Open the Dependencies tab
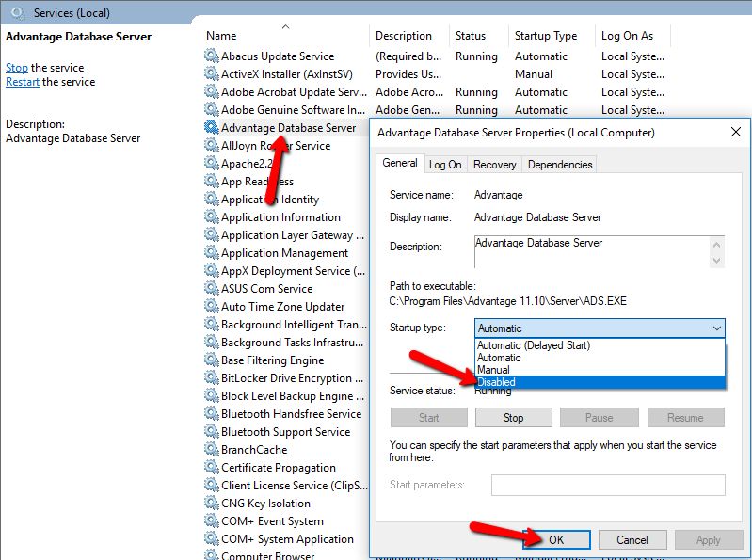Viewport: 752px width, 560px height. point(560,165)
